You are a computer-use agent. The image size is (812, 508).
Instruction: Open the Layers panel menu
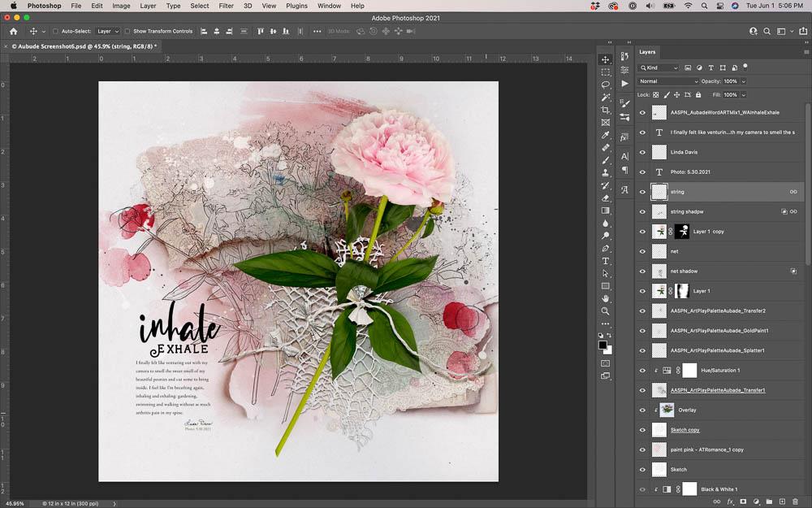click(806, 52)
